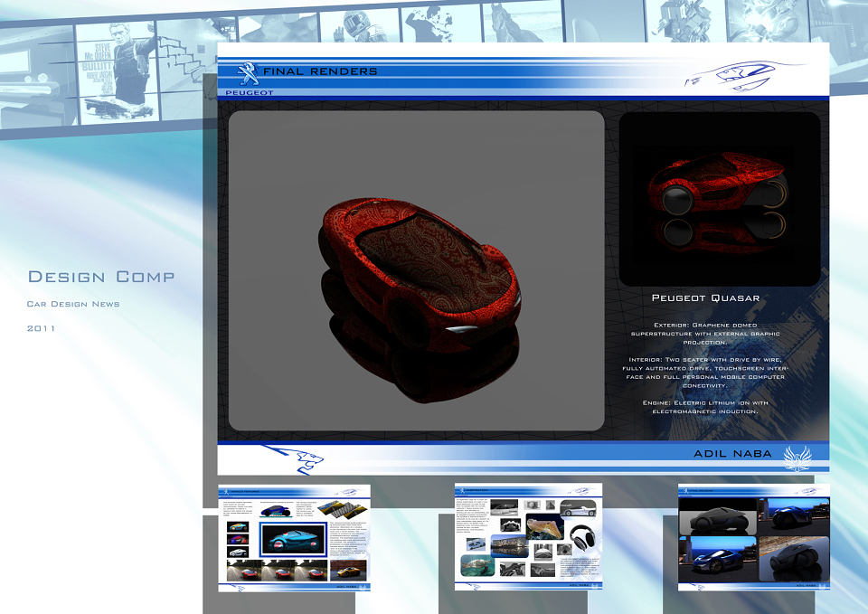Viewport: 868px width, 614px height.
Task: Click the Peugeot lion logo in header
Action: point(248,74)
